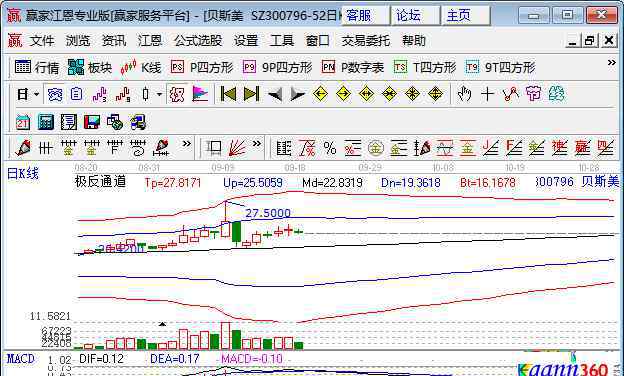Open the calculator icon

tap(45, 122)
